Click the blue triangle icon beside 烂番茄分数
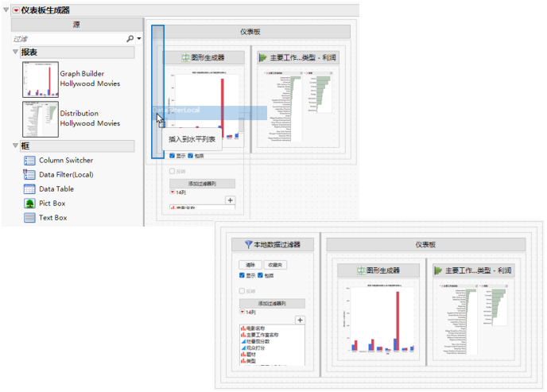The image size is (547, 392). [243, 341]
